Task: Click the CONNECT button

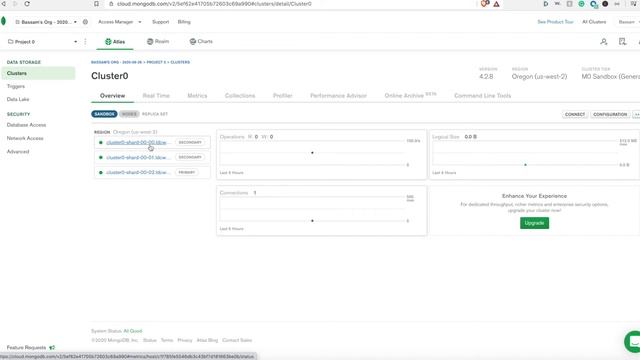Action: (575, 115)
